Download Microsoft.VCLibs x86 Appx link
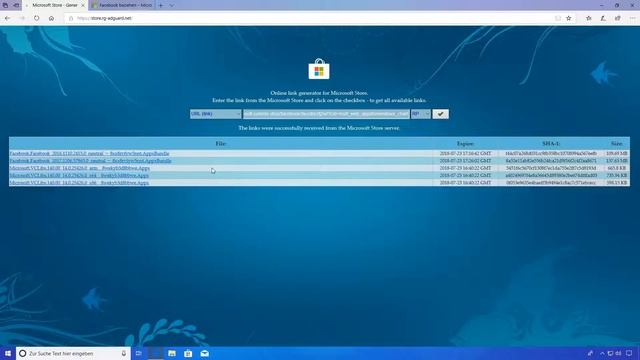This screenshot has height=360, width=640. click(79, 183)
